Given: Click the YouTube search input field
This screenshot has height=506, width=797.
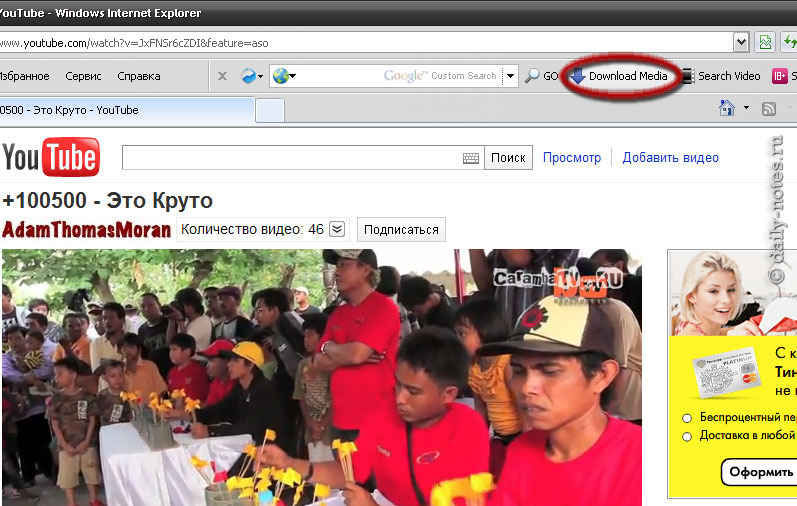Looking at the screenshot, I should (290, 158).
